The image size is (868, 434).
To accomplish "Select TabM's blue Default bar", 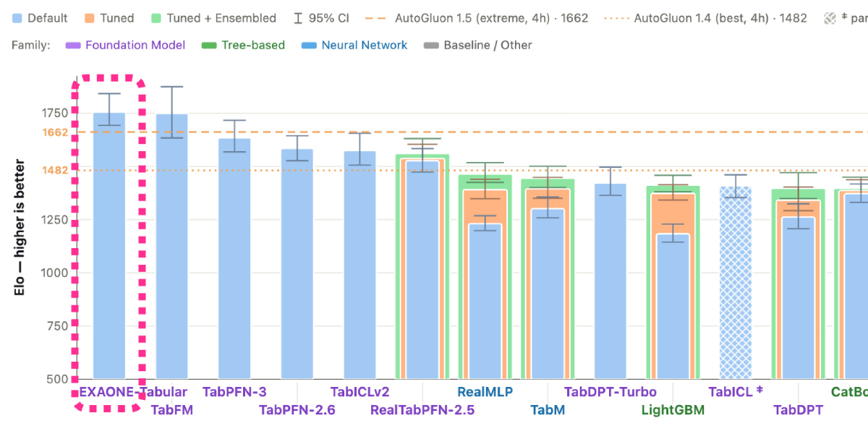I will click(548, 294).
